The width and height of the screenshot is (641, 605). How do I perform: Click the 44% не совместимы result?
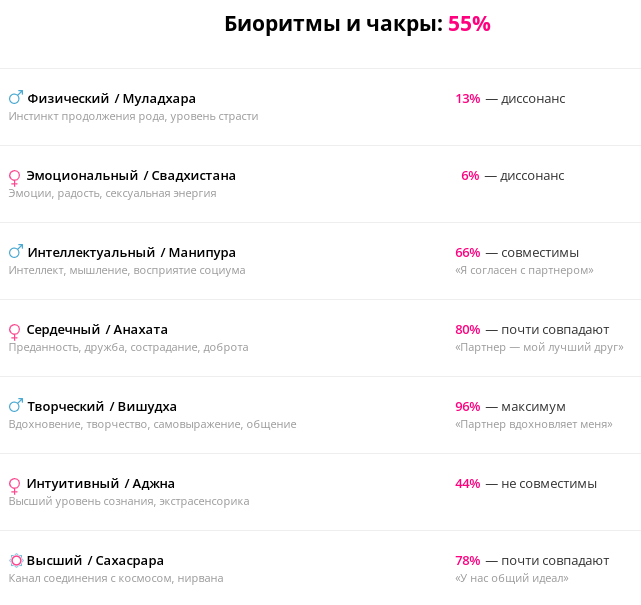click(x=526, y=484)
